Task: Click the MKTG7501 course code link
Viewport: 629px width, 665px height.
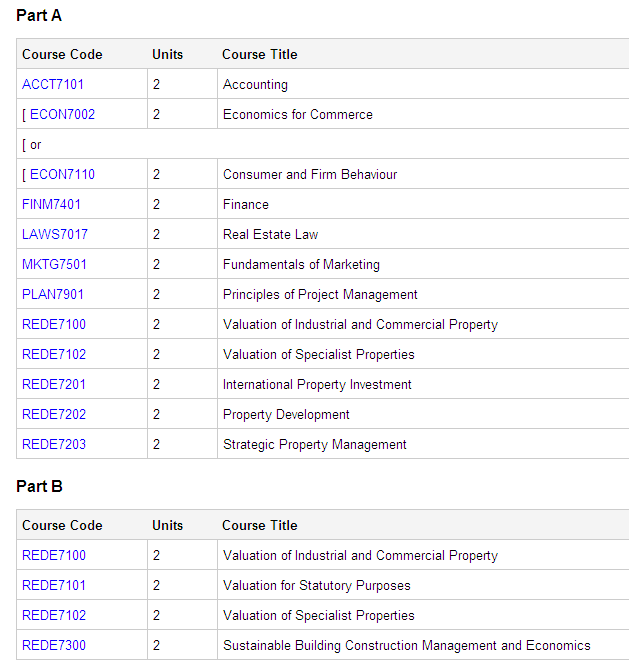Action: tap(54, 265)
